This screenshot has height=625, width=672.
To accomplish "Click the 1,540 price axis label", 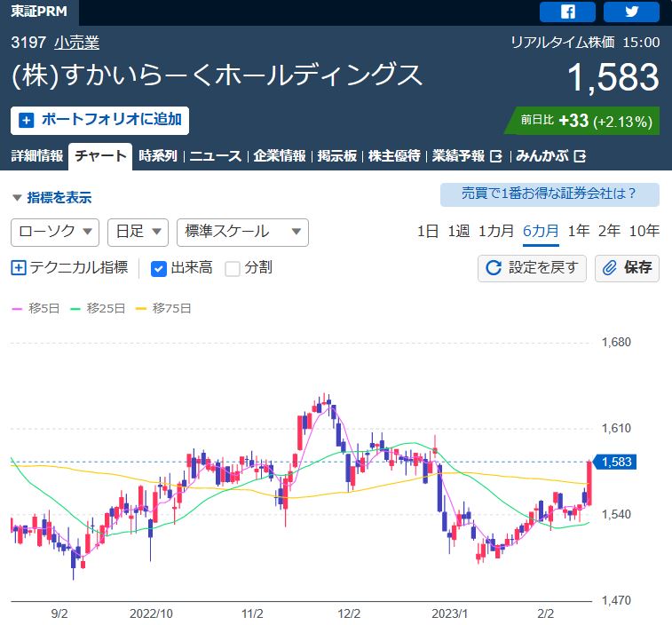I will click(616, 514).
